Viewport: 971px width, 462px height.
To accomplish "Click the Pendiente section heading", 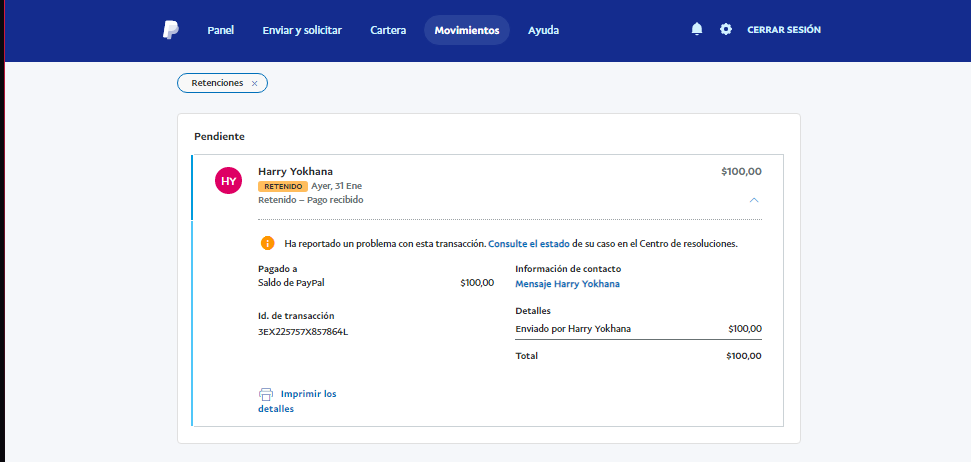I will pos(219,136).
